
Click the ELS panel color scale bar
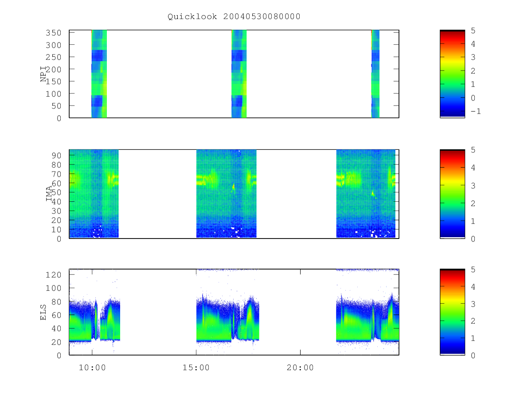452,312
